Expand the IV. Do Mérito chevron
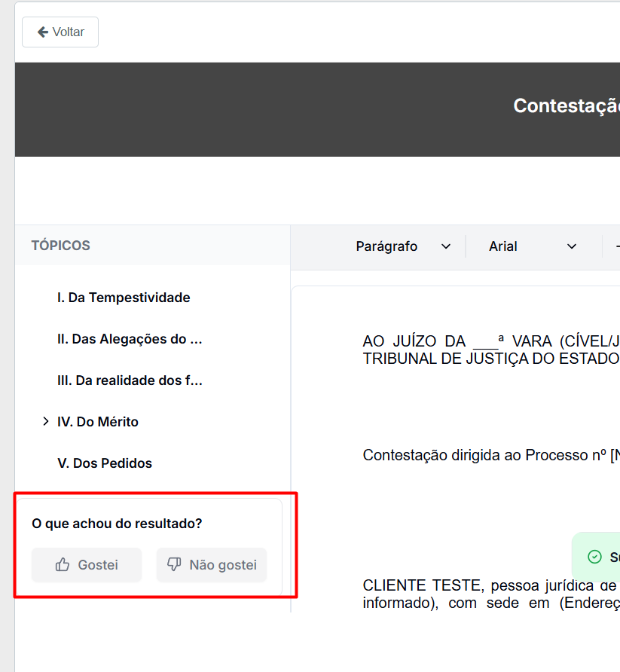The width and height of the screenshot is (620, 672). click(x=46, y=422)
